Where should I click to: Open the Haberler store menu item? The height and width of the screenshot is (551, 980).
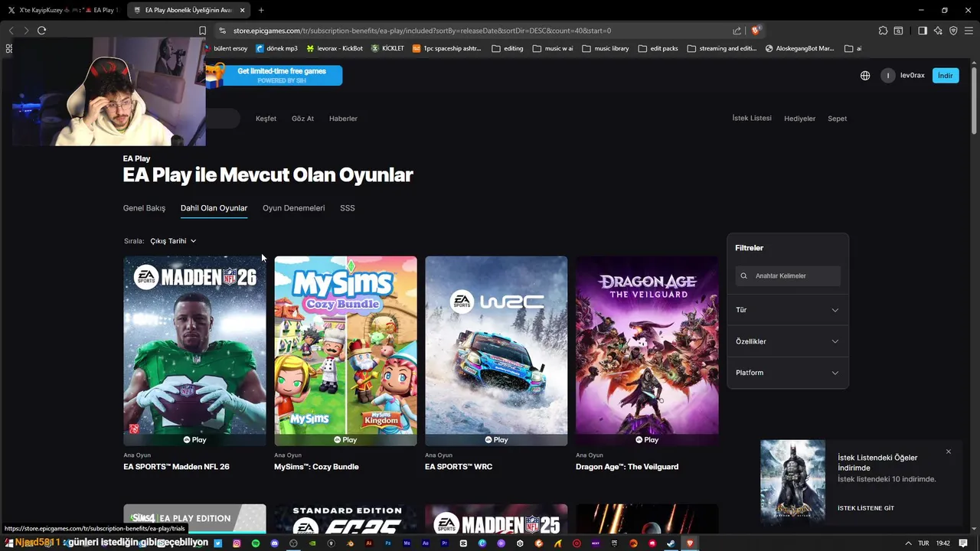[343, 119]
